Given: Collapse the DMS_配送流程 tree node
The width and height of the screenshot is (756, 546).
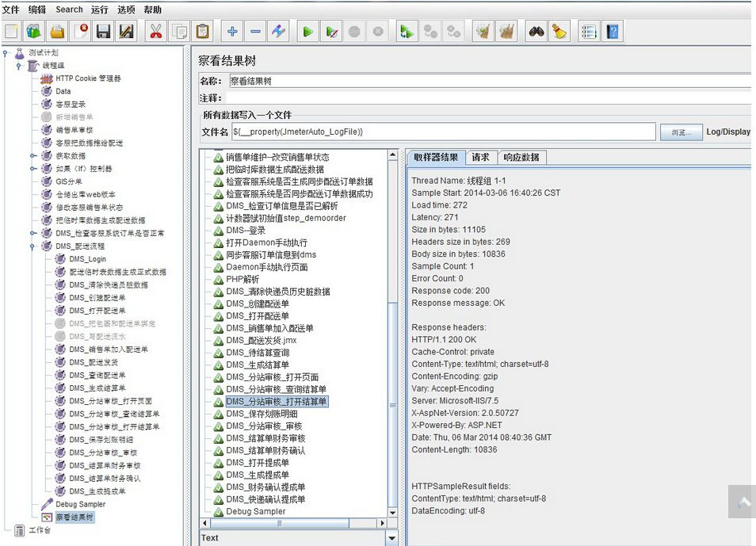Looking at the screenshot, I should [33, 246].
